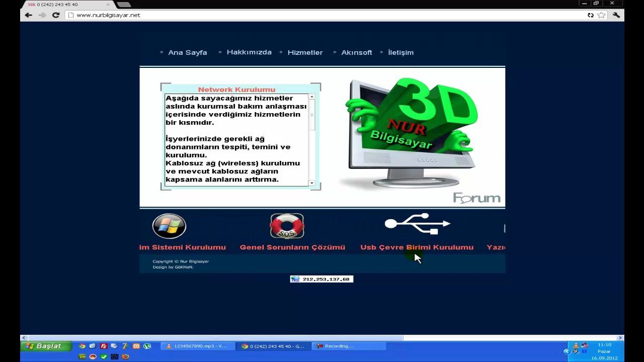644x362 pixels.
Task: Switch to the Recording... taskbar button
Action: pos(349,346)
